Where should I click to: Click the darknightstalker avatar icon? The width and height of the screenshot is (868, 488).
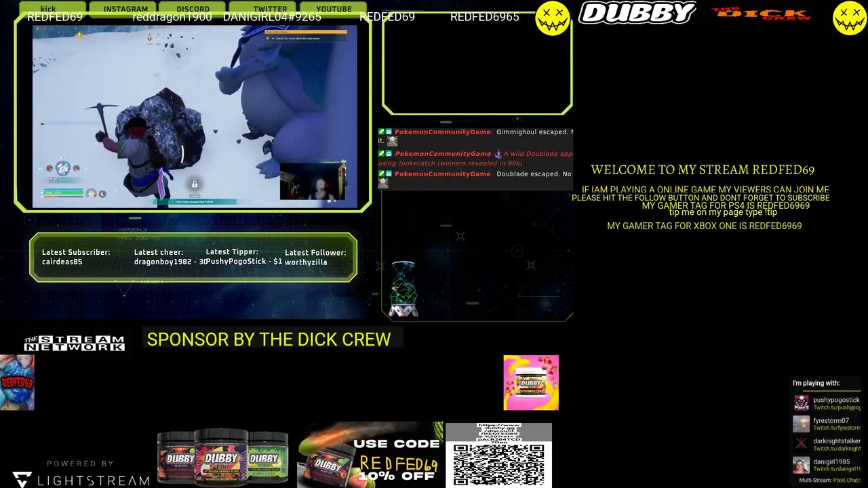[802, 445]
